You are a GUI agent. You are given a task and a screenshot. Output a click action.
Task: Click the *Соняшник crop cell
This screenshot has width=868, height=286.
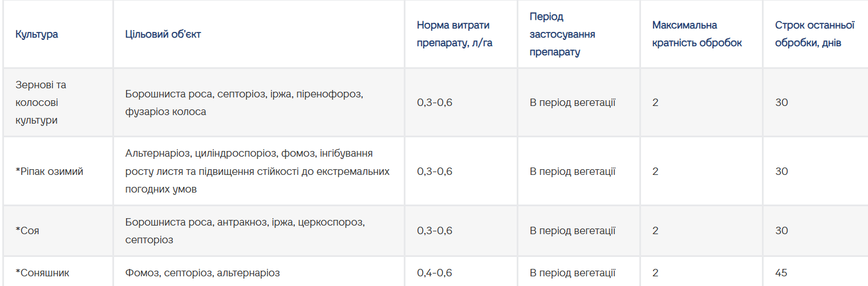coord(42,273)
